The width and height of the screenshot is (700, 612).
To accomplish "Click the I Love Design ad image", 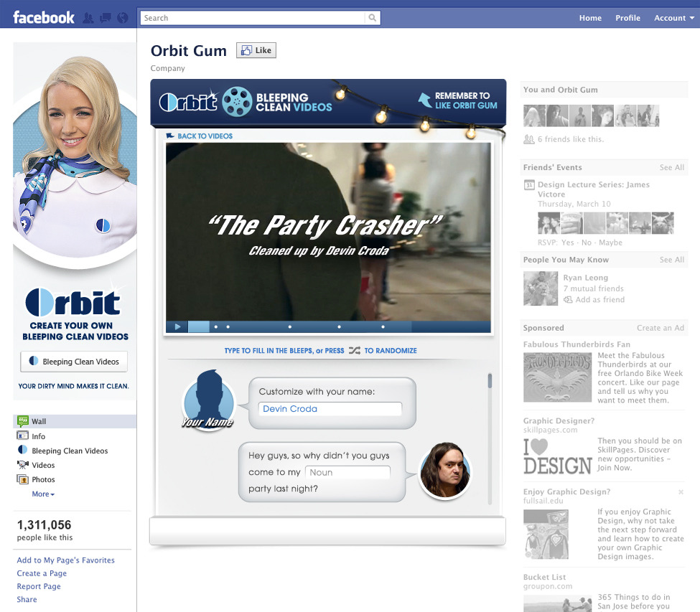I will coord(558,456).
